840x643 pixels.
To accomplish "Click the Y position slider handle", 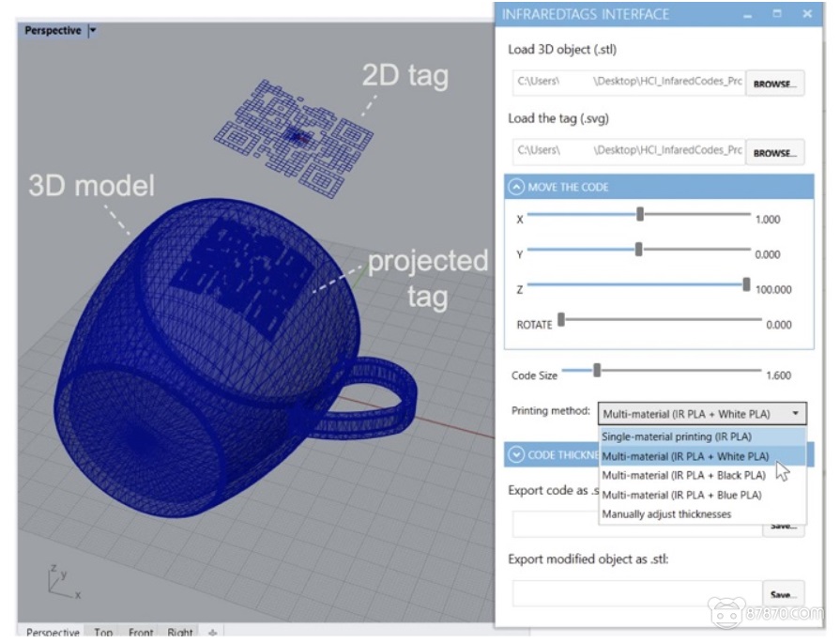I will click(638, 250).
